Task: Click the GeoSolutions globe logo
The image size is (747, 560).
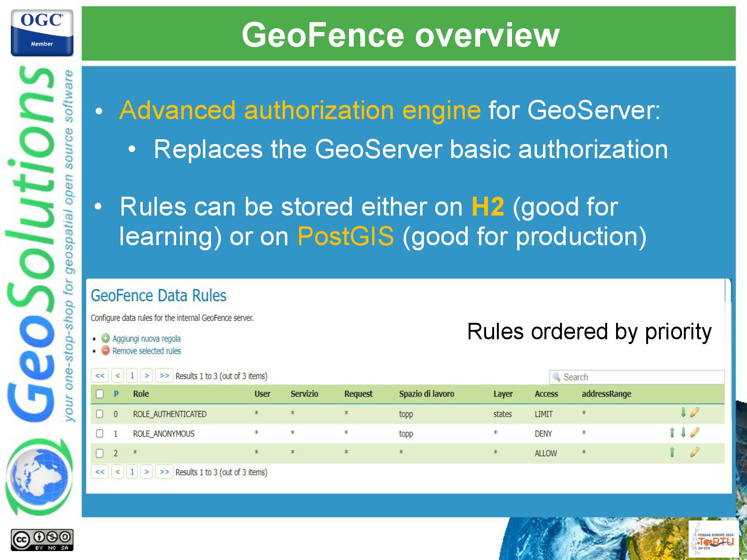Action: (39, 476)
